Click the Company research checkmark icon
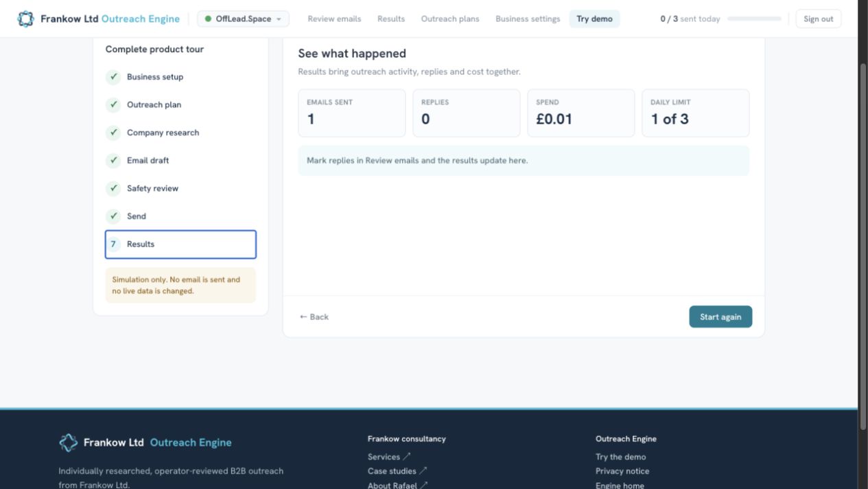This screenshot has width=868, height=489. tap(114, 133)
